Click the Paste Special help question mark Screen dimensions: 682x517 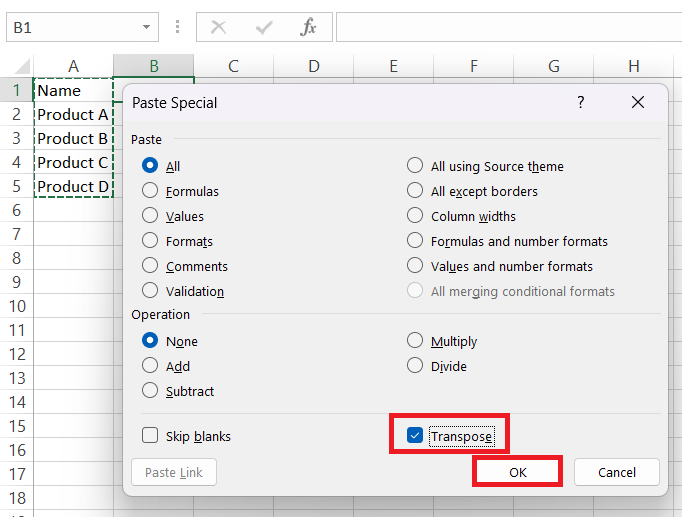581,103
